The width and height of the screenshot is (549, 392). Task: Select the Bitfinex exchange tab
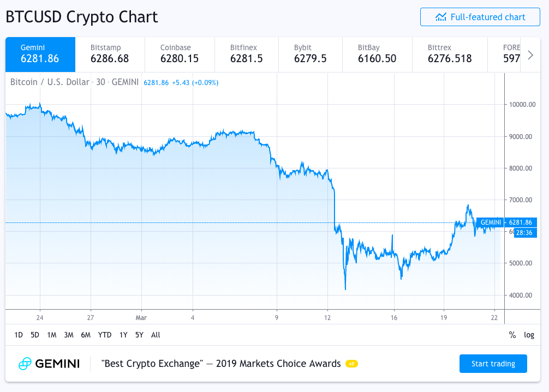click(247, 54)
